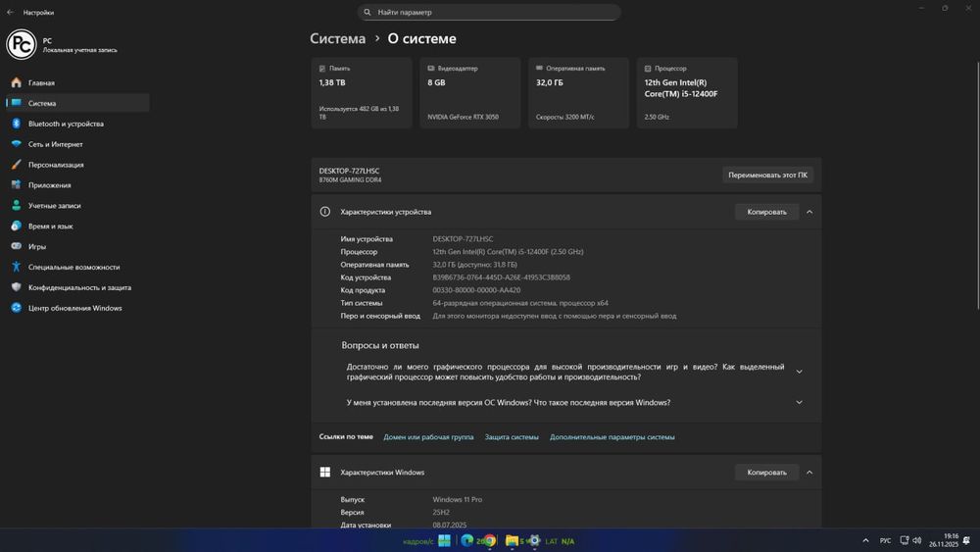
Task: Click Переименовать этот ПК button
Action: tap(767, 176)
